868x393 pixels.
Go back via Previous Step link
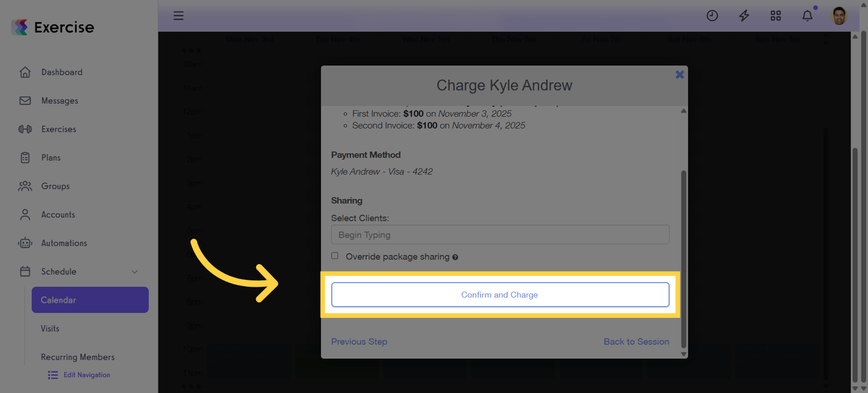click(359, 341)
